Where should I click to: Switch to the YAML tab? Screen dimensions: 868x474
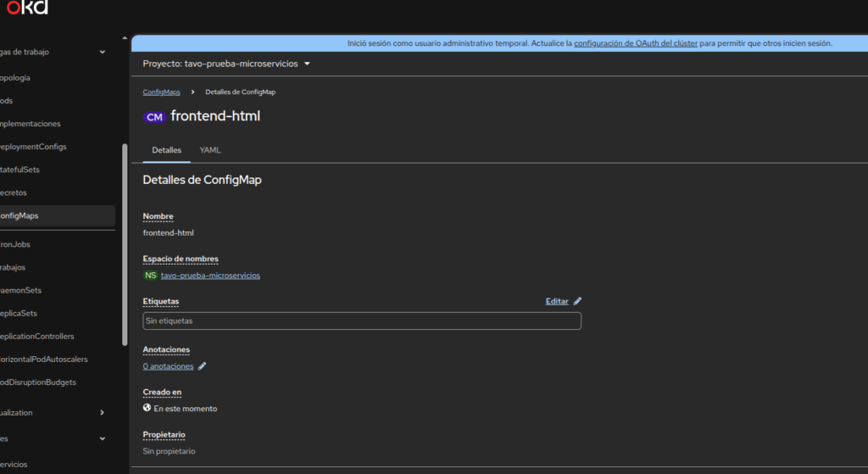210,150
